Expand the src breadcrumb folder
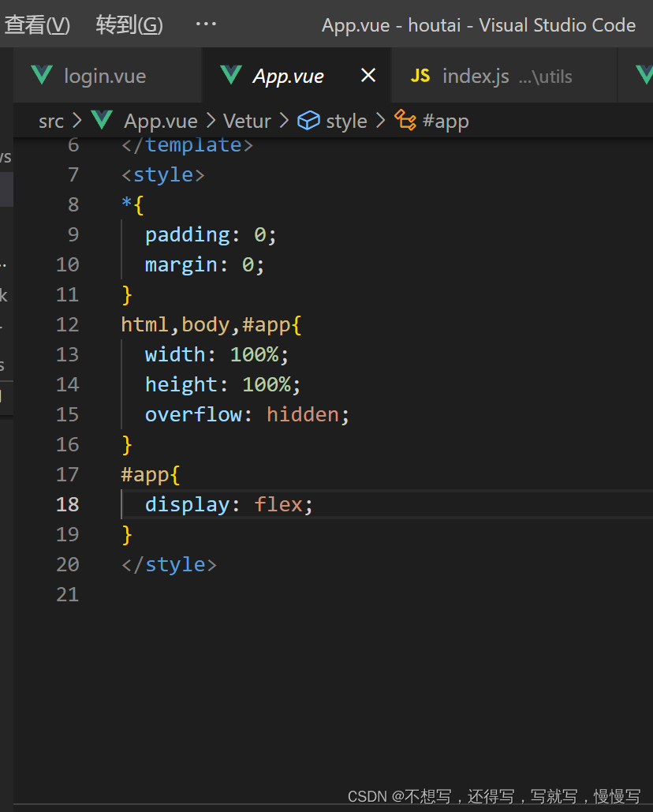The height and width of the screenshot is (812, 653). click(x=51, y=121)
